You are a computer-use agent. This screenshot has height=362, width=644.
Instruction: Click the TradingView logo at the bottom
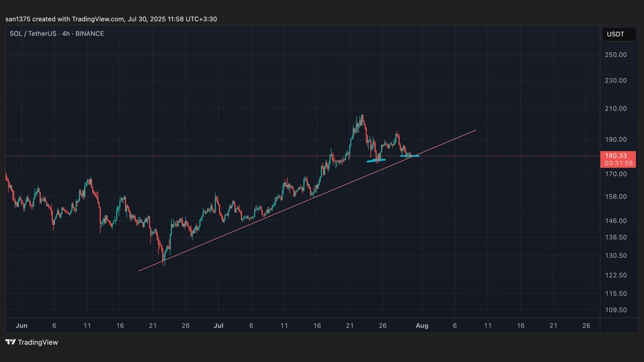click(x=31, y=343)
